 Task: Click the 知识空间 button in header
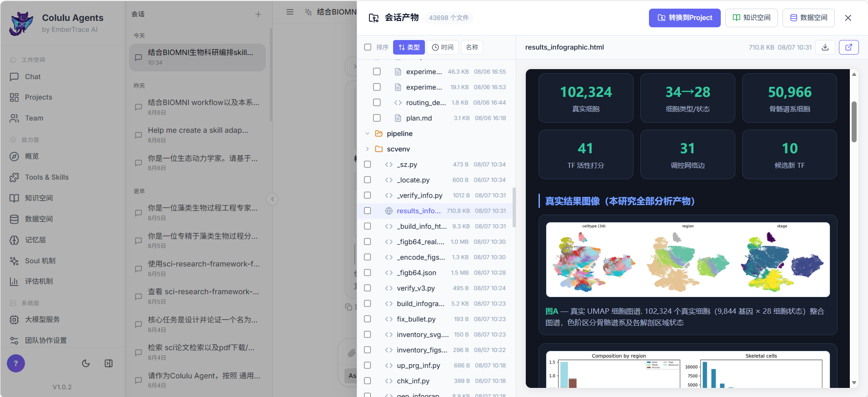[752, 18]
